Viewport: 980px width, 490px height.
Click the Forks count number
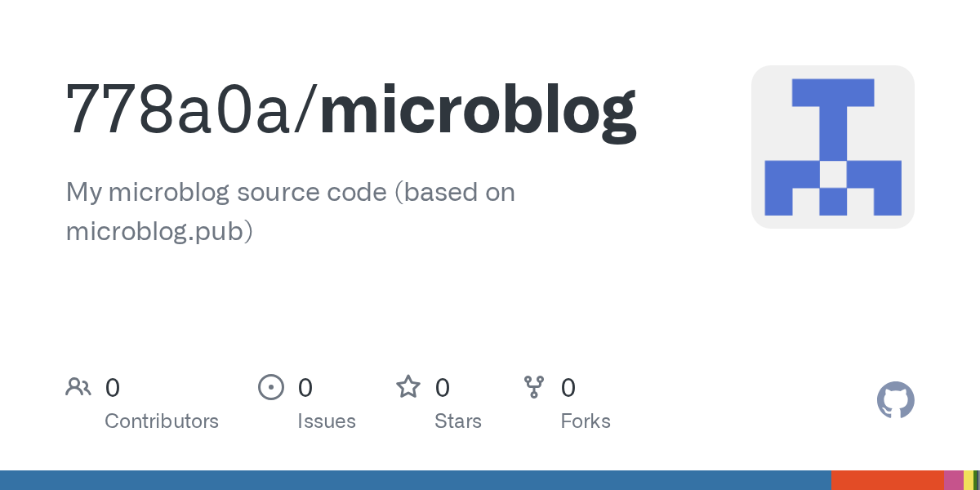click(568, 388)
